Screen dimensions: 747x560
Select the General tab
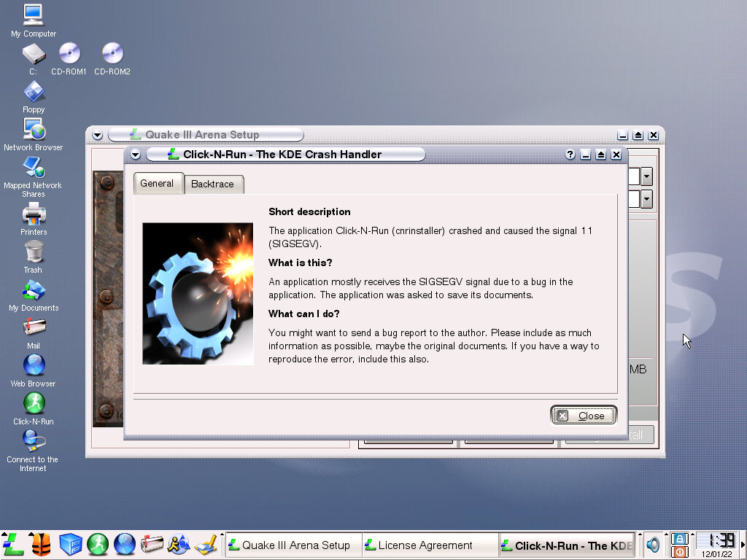click(x=157, y=184)
